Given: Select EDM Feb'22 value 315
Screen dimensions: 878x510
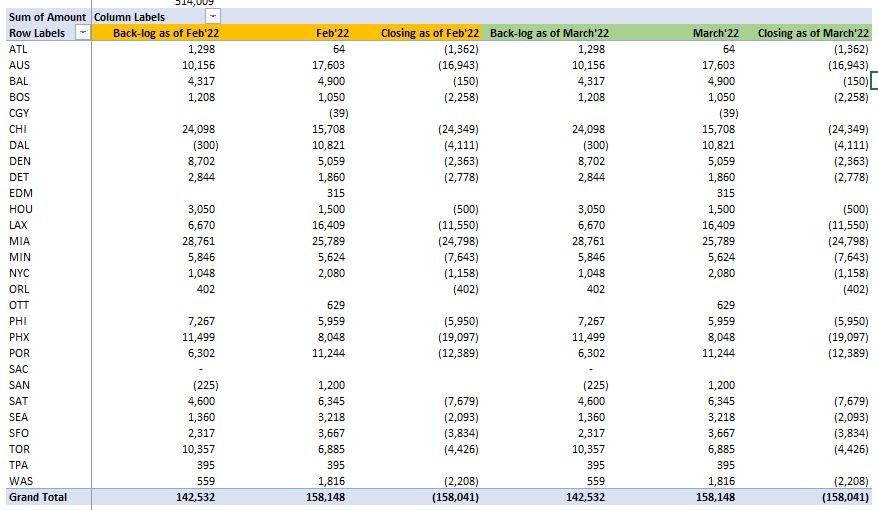Looking at the screenshot, I should (336, 193).
